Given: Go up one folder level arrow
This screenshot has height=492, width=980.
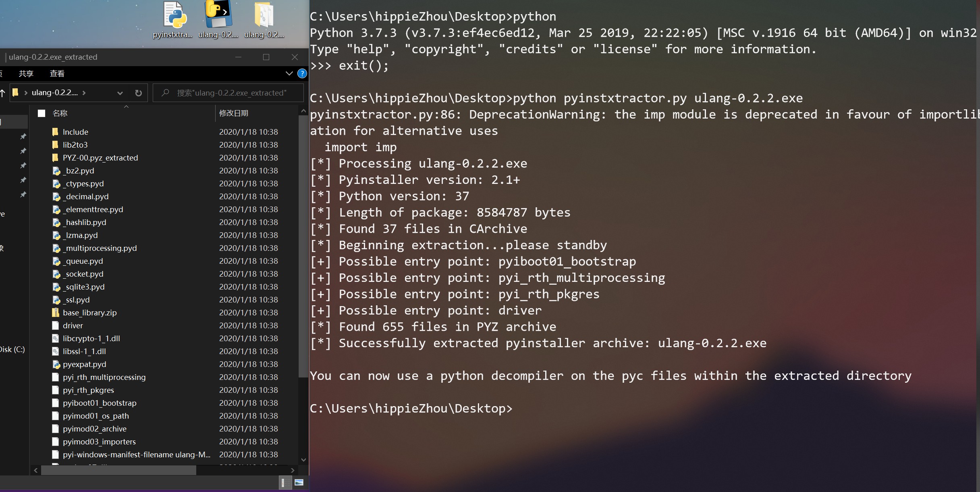Looking at the screenshot, I should (2, 93).
